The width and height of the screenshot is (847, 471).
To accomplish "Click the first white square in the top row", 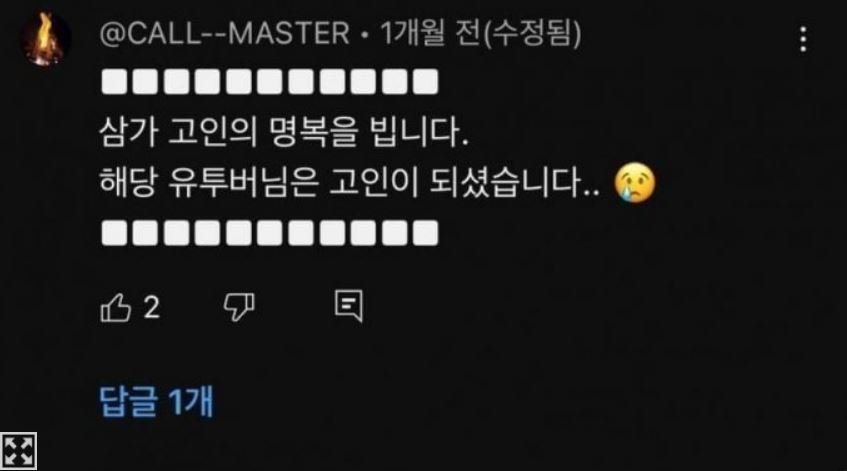I will (115, 82).
